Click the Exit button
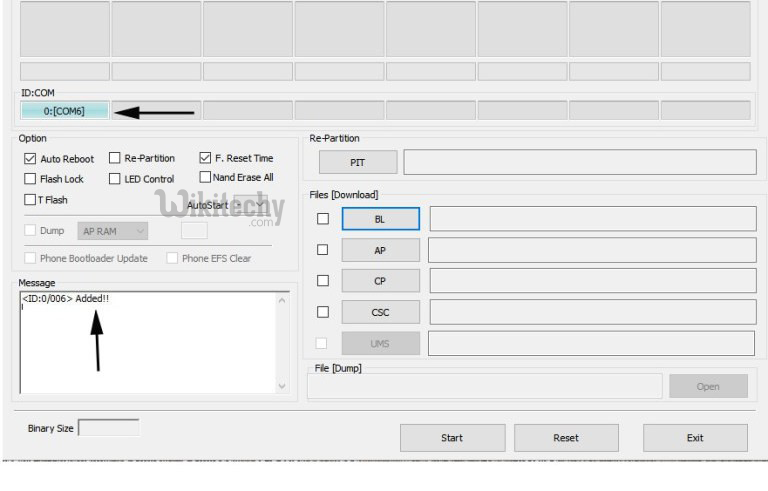The height and width of the screenshot is (491, 768). (x=695, y=437)
